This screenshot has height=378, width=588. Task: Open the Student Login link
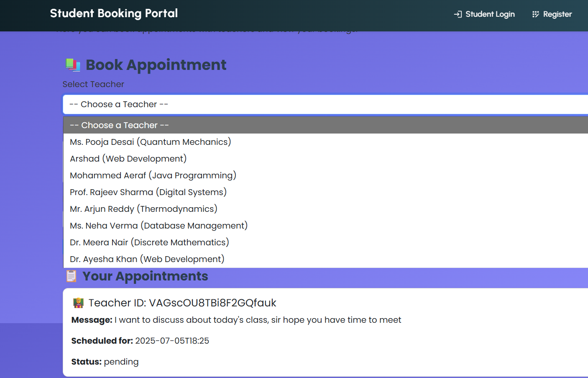coord(490,14)
